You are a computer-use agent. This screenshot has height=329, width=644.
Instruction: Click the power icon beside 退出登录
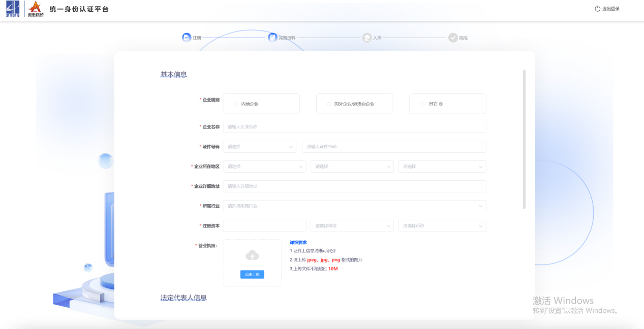[x=597, y=9]
